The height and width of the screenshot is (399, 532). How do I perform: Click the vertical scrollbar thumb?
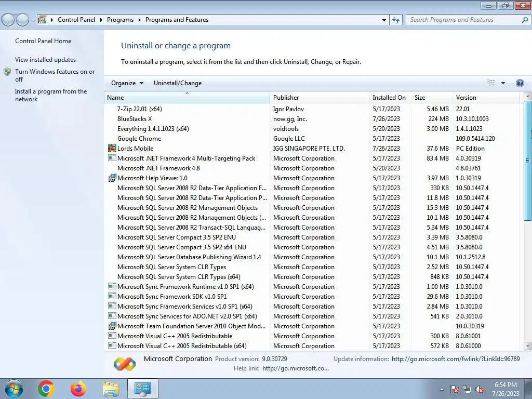pos(528,161)
